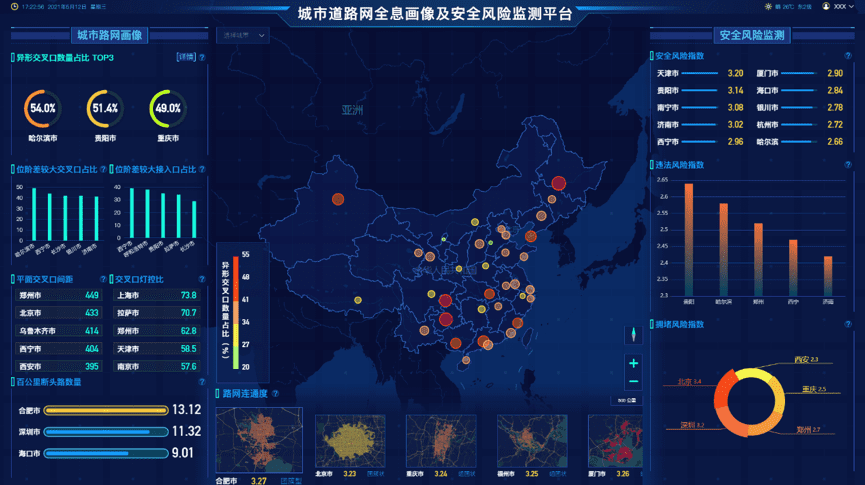865x485 pixels.
Task: Click the user avatar icon
Action: (826, 6)
